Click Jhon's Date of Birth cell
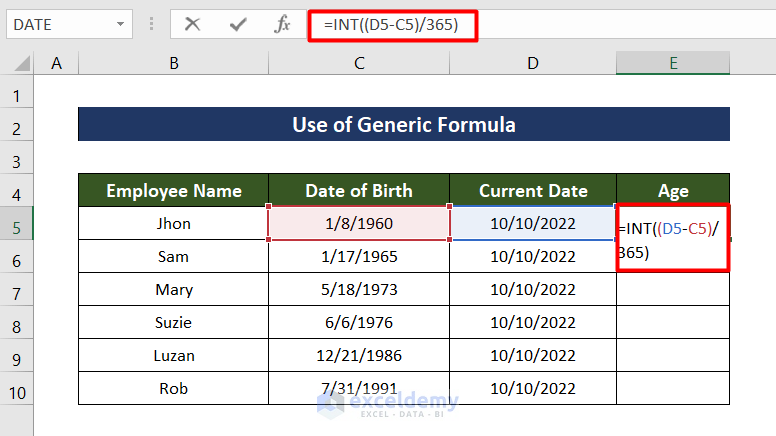This screenshot has height=436, width=776. tap(359, 223)
